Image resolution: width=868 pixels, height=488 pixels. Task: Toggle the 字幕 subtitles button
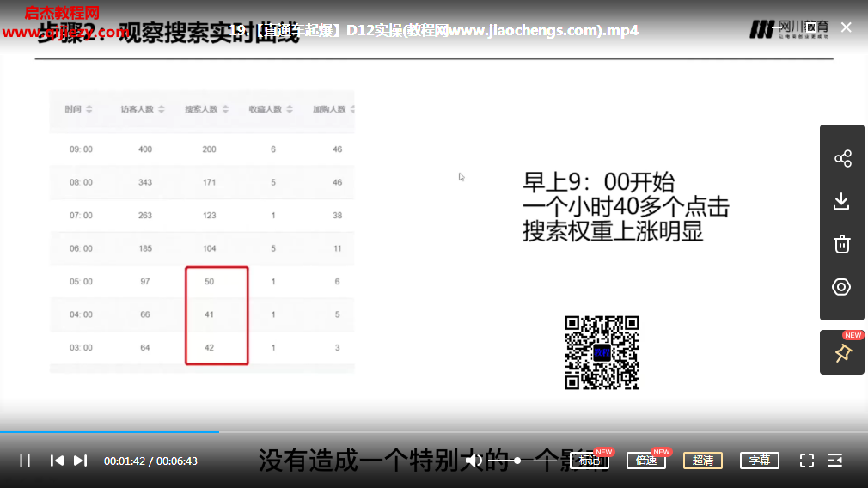(x=760, y=461)
